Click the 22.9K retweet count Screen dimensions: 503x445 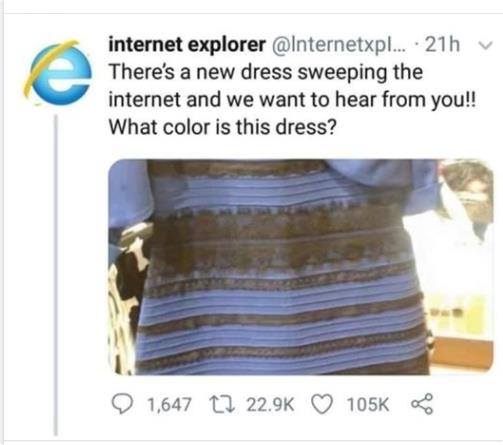[x=270, y=404]
